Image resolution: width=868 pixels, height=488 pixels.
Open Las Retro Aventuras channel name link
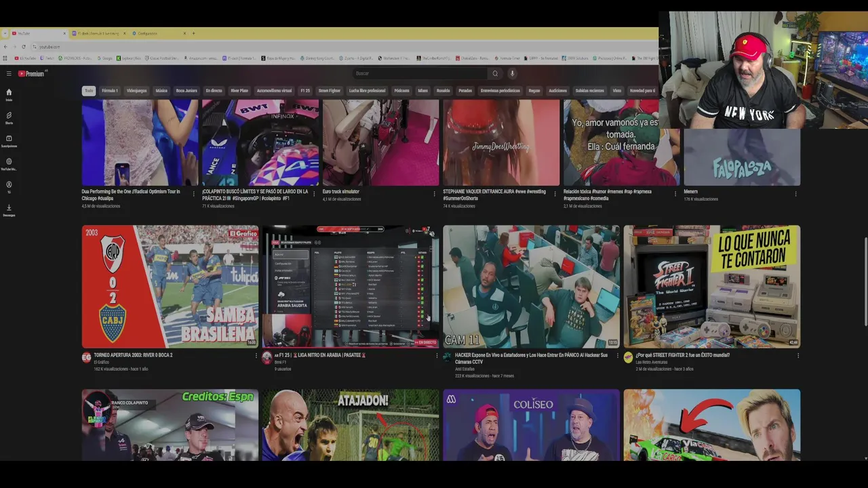point(652,362)
